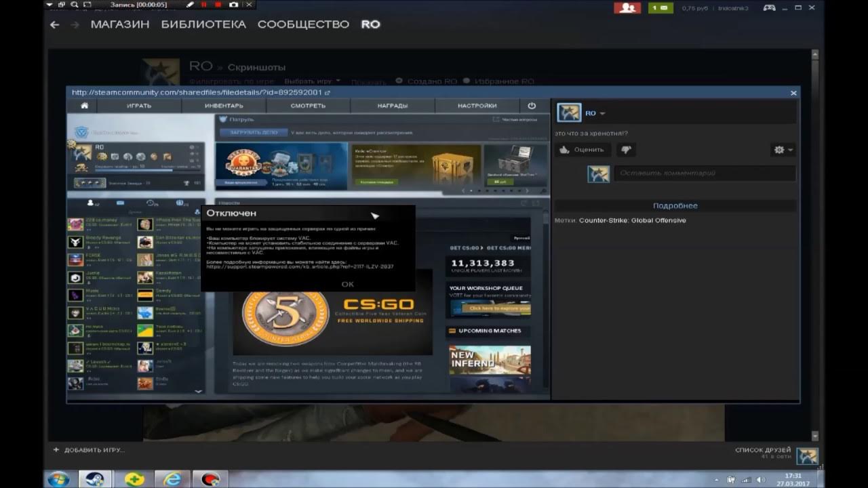Open the tridcatnik3 account name menu
Viewport: 868px width, 488px height.
(733, 8)
